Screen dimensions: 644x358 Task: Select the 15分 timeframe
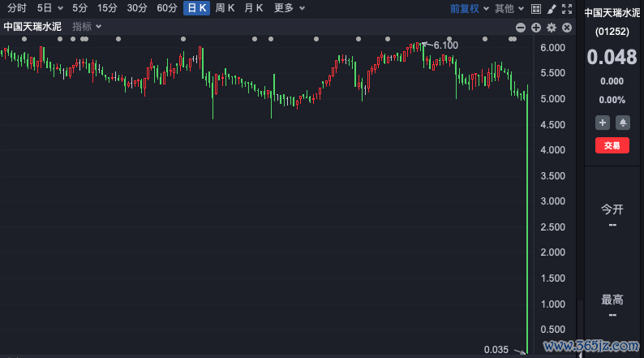pyautogui.click(x=107, y=8)
